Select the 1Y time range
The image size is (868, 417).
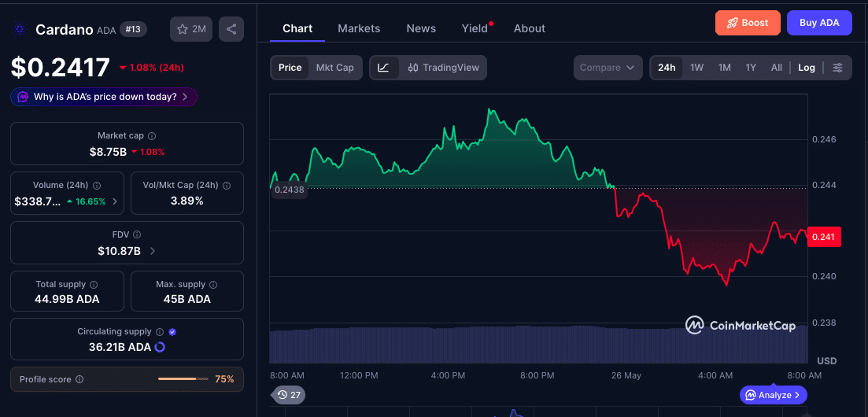coord(751,68)
